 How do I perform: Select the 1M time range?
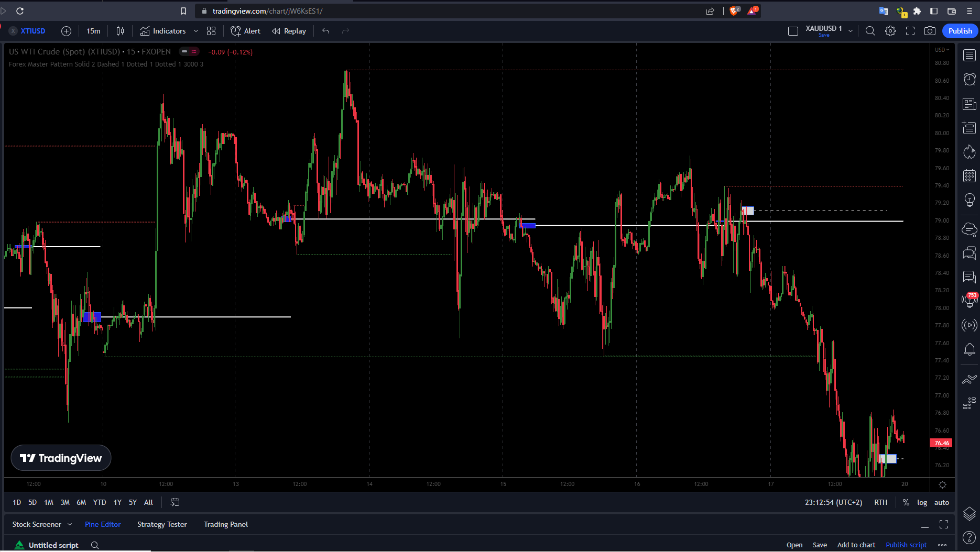click(x=49, y=502)
